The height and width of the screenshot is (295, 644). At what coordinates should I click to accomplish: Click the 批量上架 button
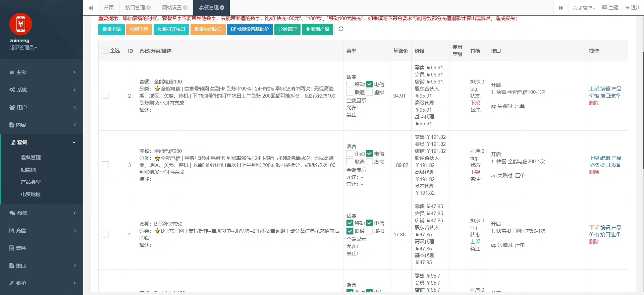pos(111,29)
